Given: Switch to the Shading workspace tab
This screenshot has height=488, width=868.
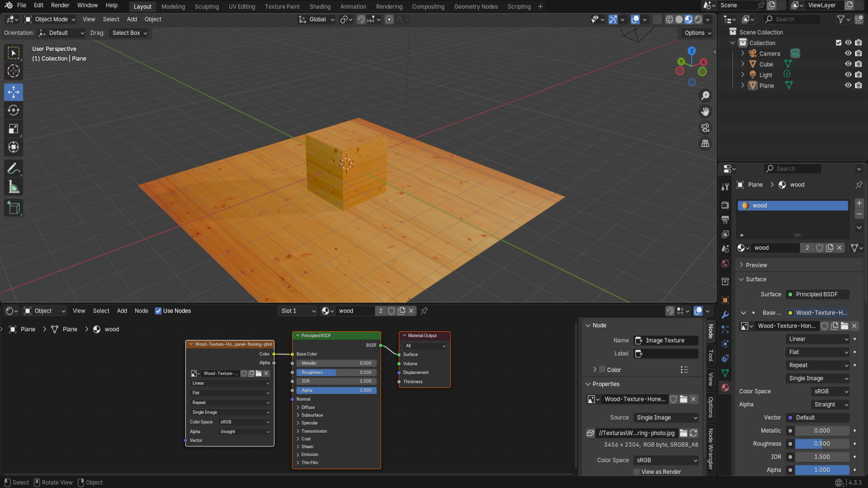Looking at the screenshot, I should click(320, 6).
